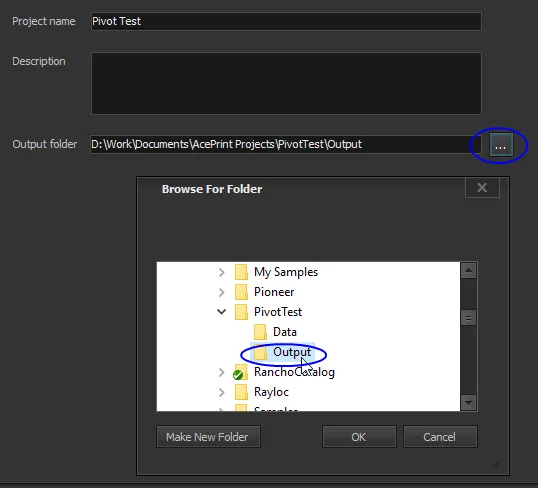Expand the Pioneer folder node
The width and height of the screenshot is (538, 488).
[x=222, y=292]
